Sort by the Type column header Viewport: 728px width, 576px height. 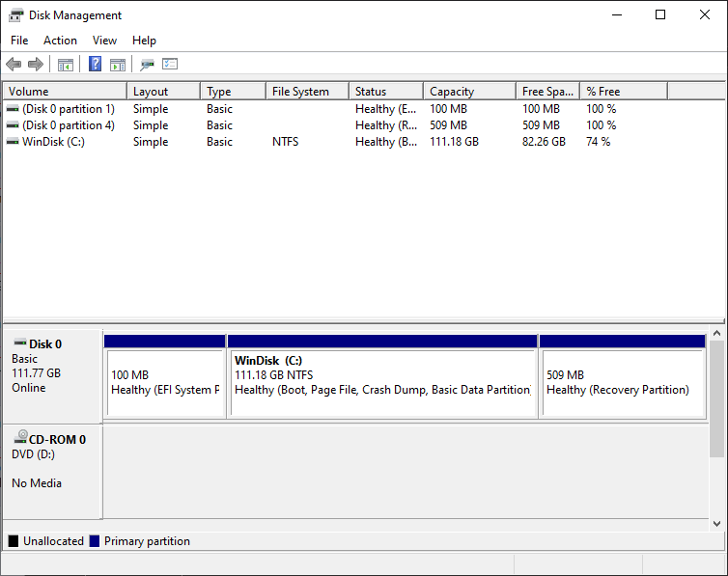click(233, 92)
